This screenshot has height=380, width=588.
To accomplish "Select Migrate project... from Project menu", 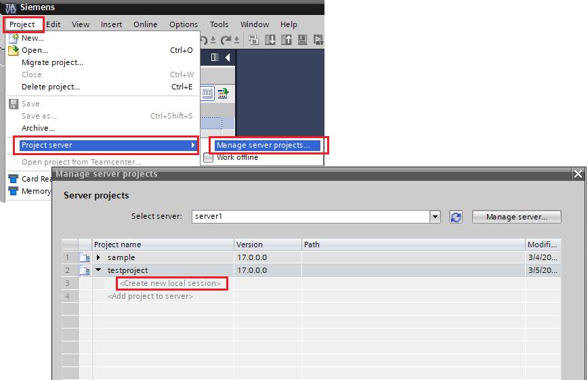I will point(52,62).
